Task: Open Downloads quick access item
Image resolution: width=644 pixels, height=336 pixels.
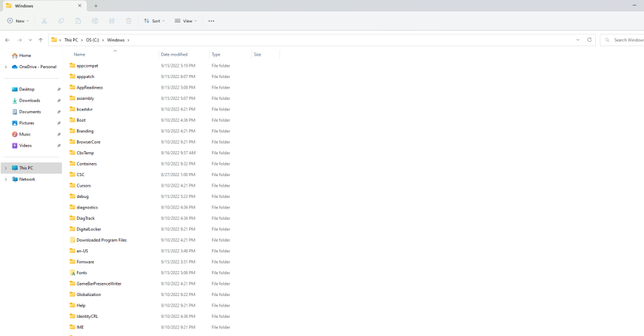Action: point(26,101)
